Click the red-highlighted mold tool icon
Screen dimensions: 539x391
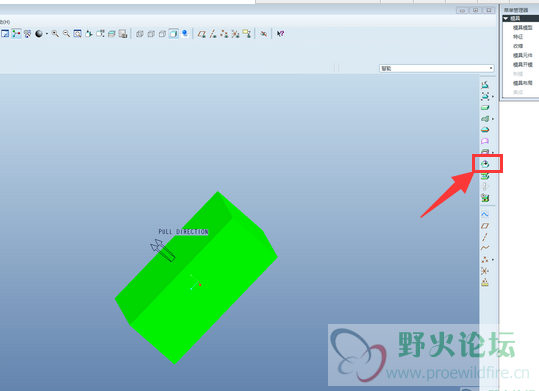[485, 164]
